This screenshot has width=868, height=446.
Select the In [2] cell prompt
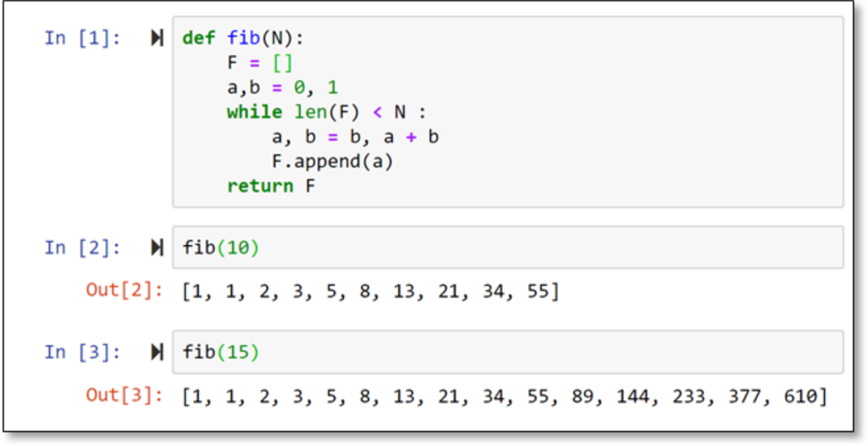82,248
